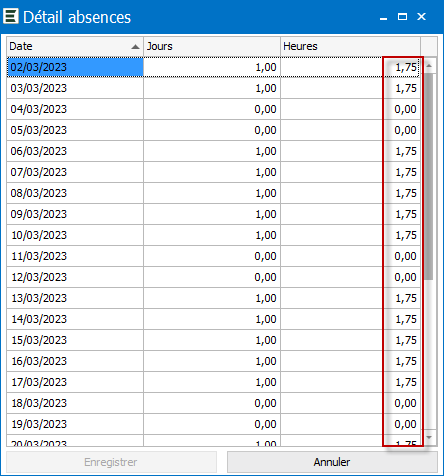This screenshot has height=476, width=444.
Task: Select the Jours cell for 18/03/2023
Action: coord(212,403)
